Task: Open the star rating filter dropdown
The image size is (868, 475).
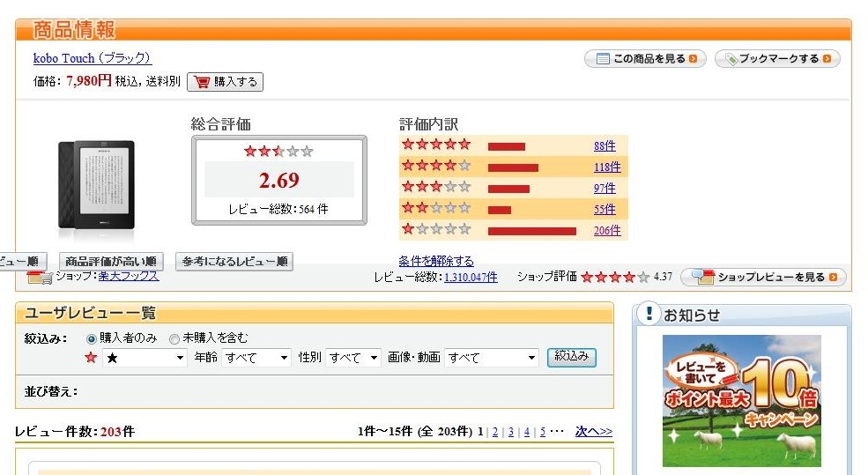Action: 145,358
